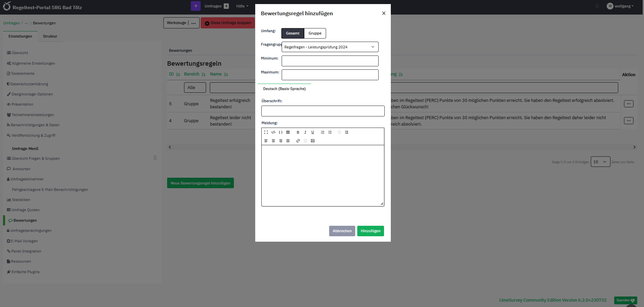Click the green Hinzufügen button
This screenshot has height=307, width=644.
click(x=370, y=231)
